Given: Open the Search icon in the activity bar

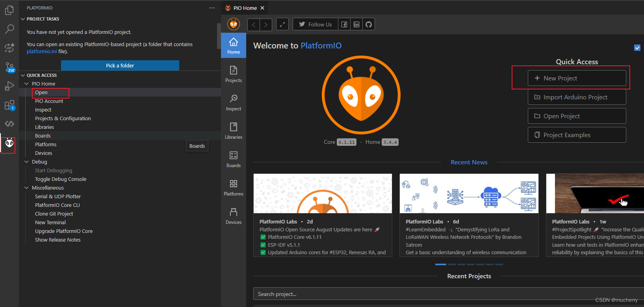Looking at the screenshot, I should [9, 29].
